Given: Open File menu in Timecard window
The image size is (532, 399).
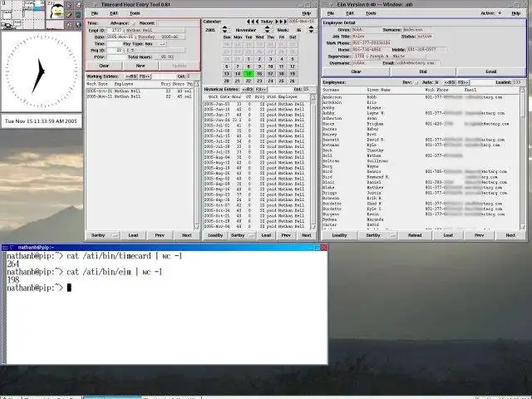Looking at the screenshot, I should click(x=95, y=13).
